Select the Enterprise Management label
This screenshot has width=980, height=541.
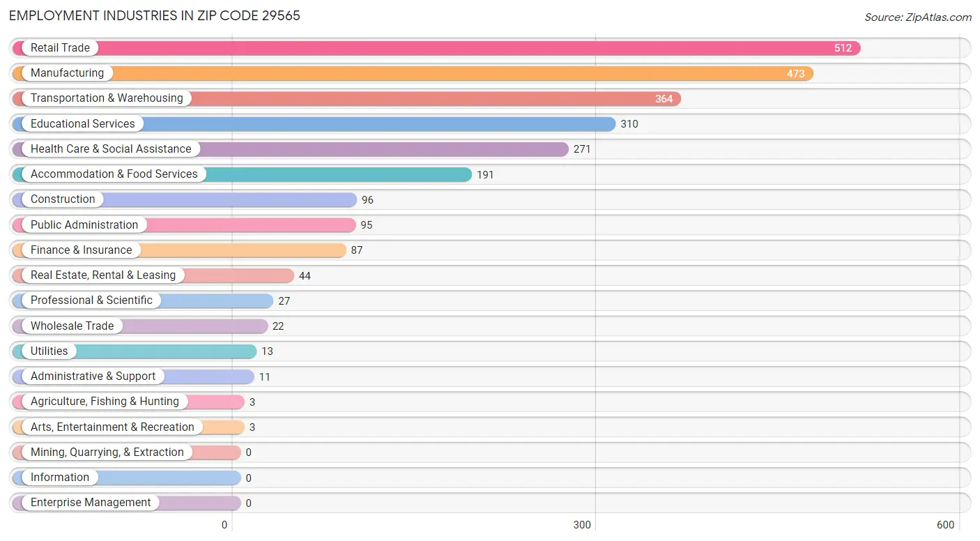point(91,503)
